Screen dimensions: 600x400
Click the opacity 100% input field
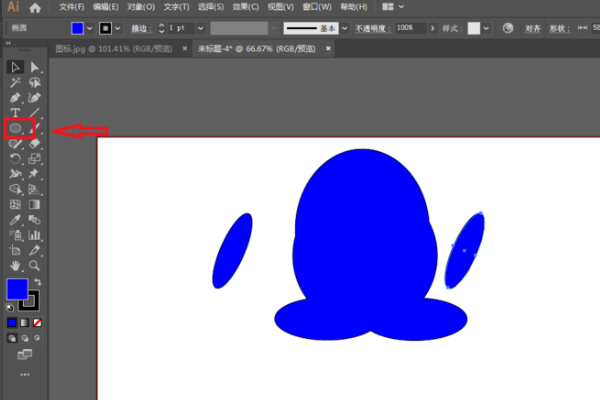coord(408,27)
